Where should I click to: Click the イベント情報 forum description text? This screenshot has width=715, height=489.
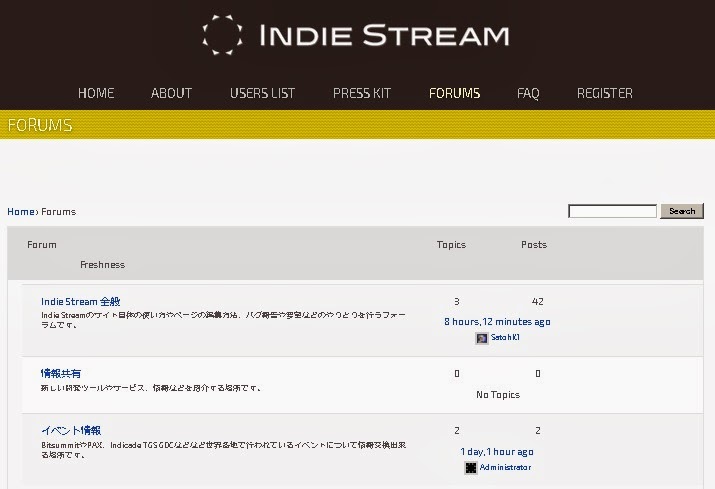point(223,450)
